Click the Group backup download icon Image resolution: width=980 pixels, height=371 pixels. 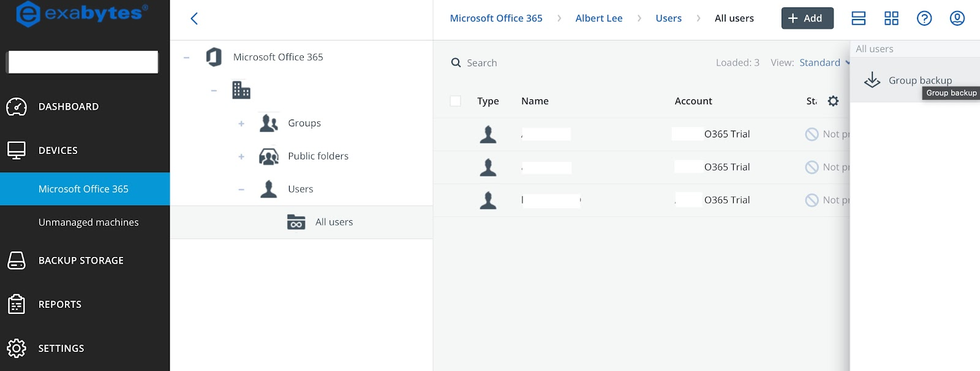(x=872, y=80)
